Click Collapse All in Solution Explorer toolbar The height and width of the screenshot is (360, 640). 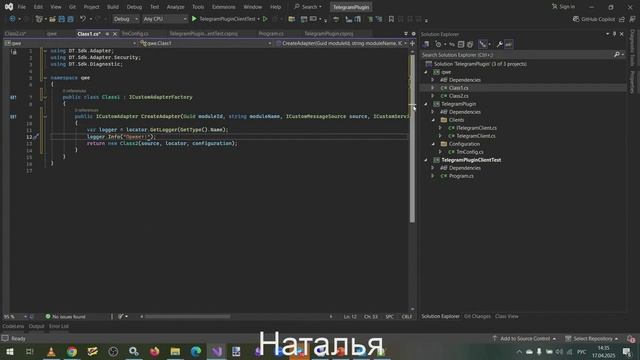[461, 44]
